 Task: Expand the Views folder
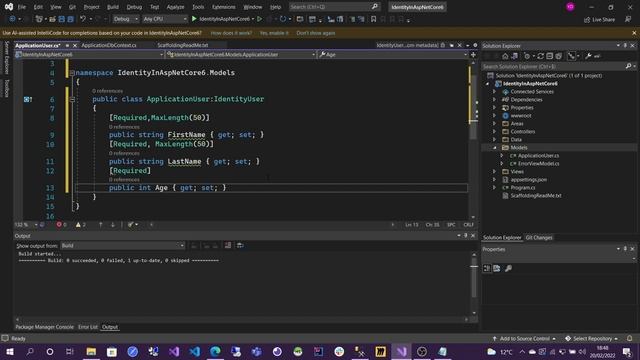pos(494,171)
